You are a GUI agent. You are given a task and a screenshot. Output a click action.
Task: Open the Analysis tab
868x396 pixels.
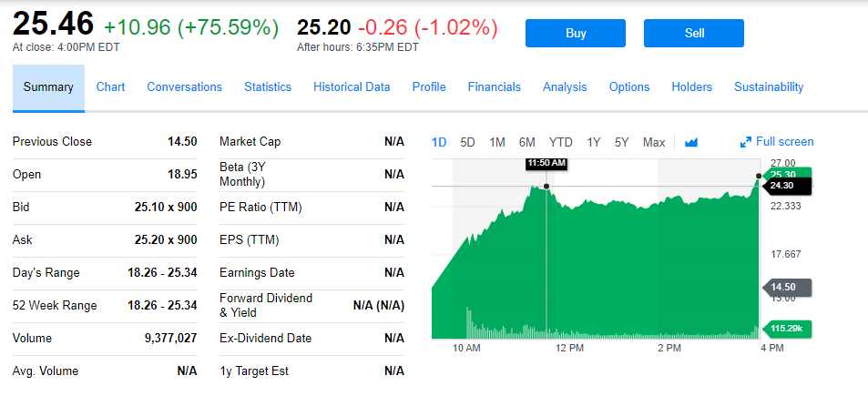pyautogui.click(x=565, y=87)
